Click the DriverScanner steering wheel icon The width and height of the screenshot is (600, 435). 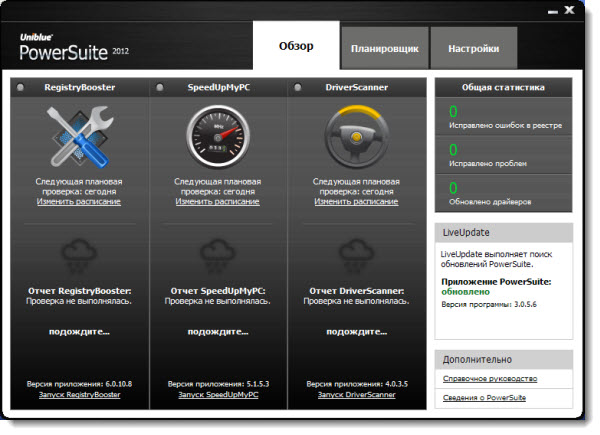coord(356,137)
